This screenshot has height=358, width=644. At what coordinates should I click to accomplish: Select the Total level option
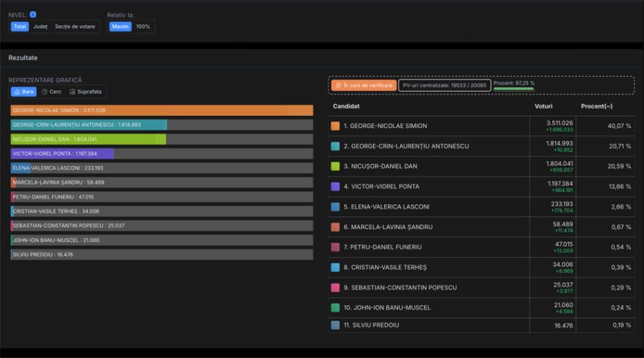tap(20, 27)
